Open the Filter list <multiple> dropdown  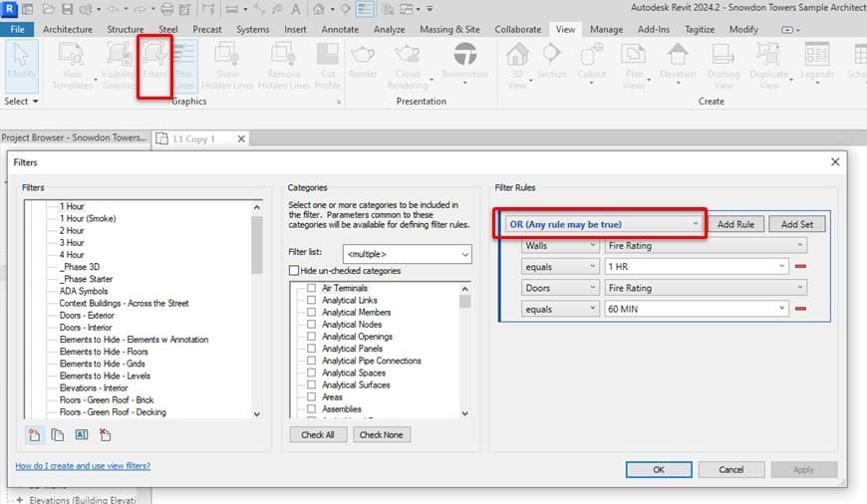click(408, 254)
